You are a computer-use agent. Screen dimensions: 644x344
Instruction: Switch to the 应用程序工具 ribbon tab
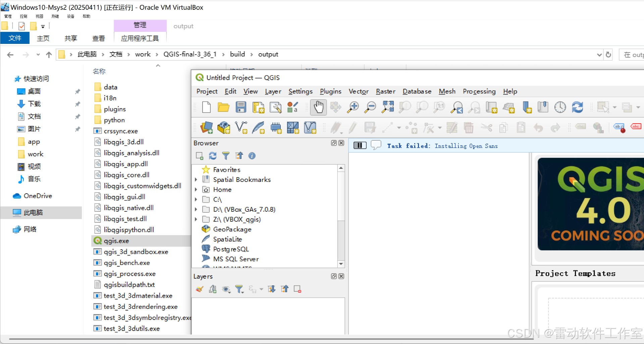140,38
